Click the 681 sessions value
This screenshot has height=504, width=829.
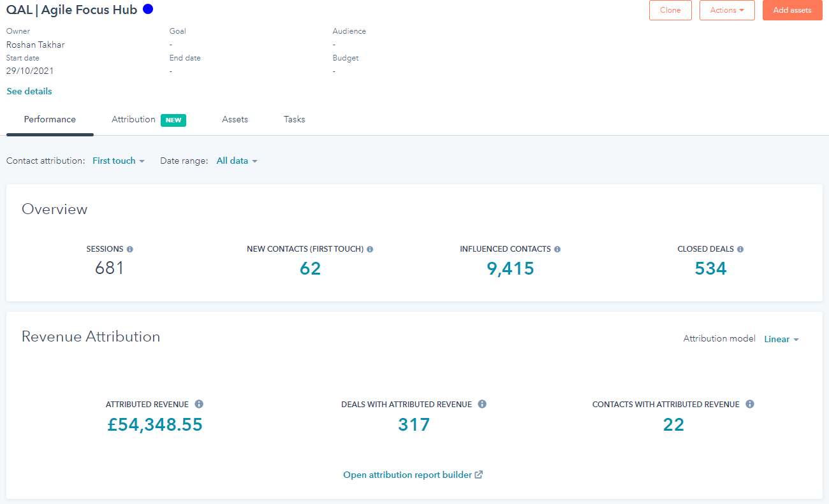pyautogui.click(x=109, y=268)
